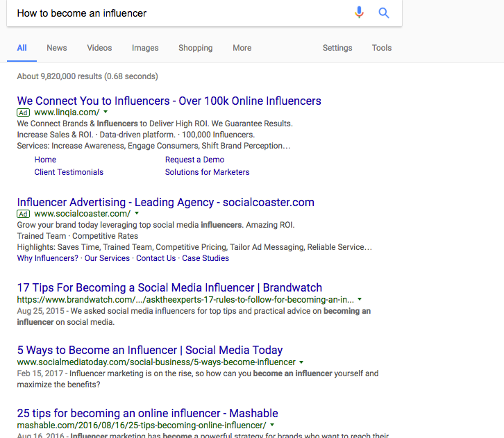
Task: Open the Settings menu
Action: tap(337, 48)
